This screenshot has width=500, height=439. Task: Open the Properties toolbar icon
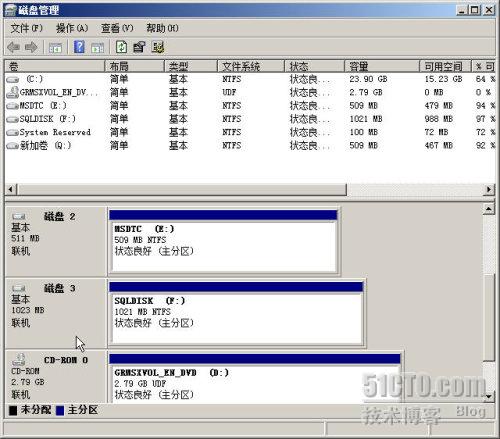tap(139, 47)
